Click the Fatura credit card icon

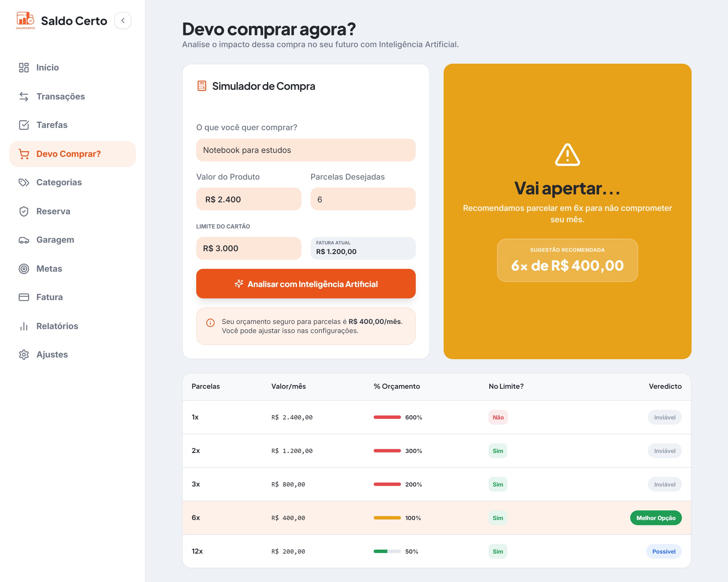pos(24,297)
